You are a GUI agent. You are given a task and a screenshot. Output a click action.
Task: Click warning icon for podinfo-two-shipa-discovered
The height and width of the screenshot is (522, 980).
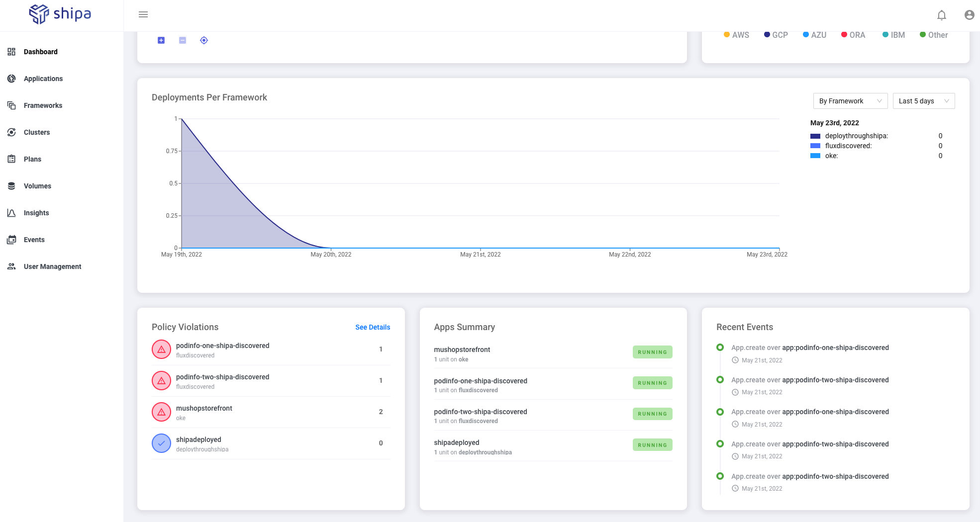(161, 381)
